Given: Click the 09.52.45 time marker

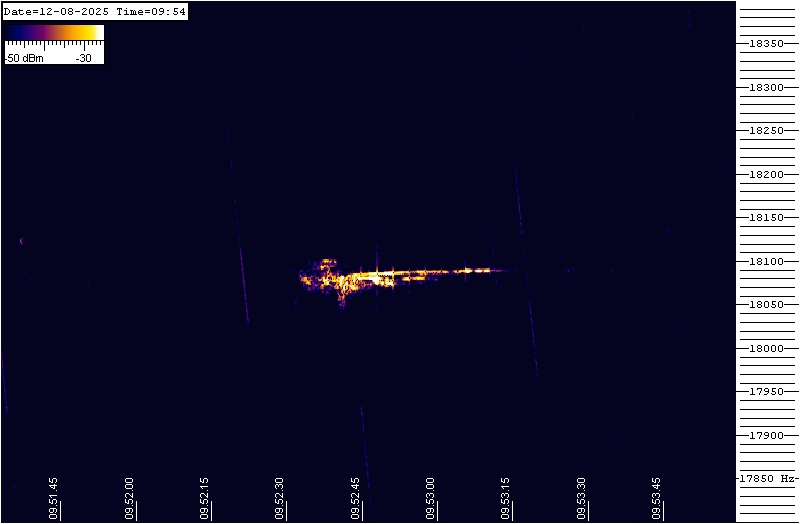Looking at the screenshot, I should [355, 498].
